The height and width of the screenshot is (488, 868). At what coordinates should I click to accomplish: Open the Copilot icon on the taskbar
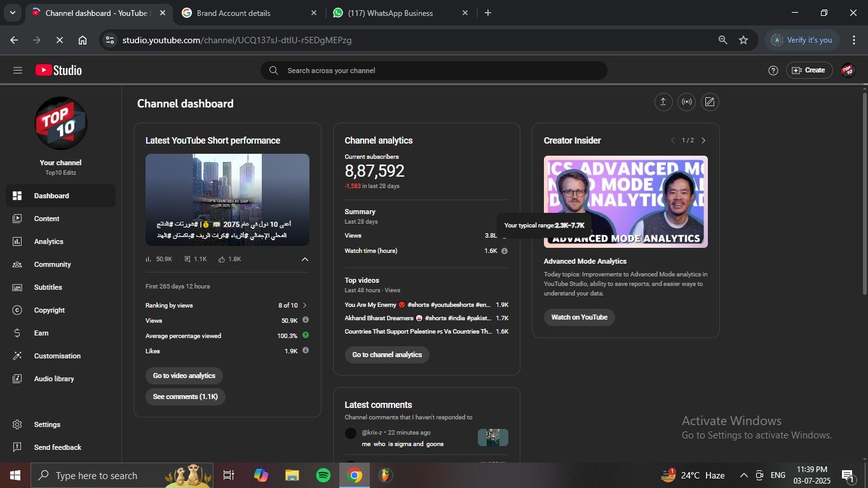[x=261, y=475]
